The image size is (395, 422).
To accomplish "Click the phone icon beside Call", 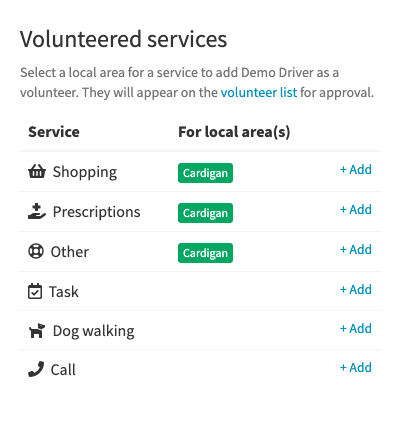I will click(x=36, y=369).
